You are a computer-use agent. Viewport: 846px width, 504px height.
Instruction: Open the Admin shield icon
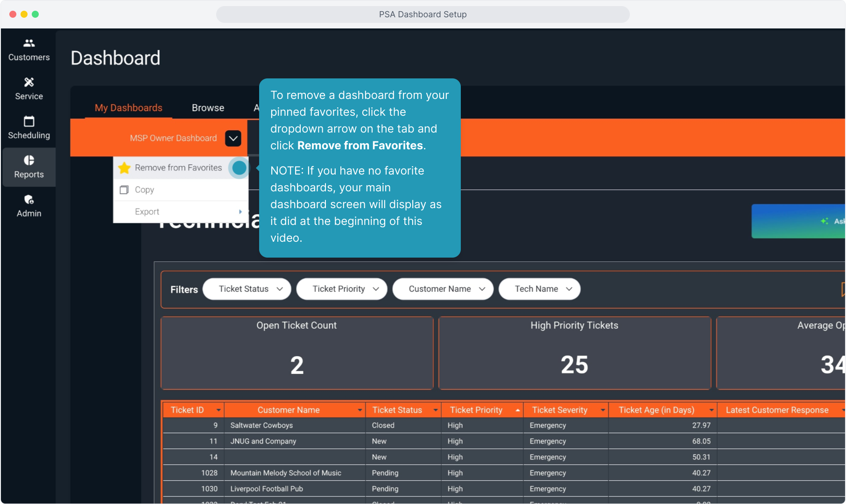(x=29, y=200)
